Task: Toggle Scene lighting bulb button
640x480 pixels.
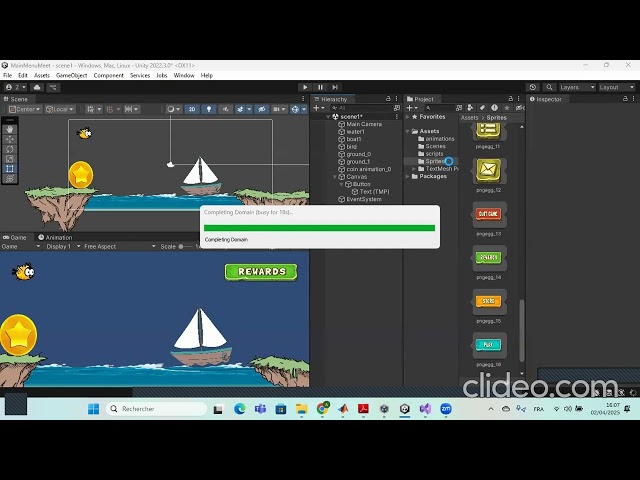Action: [x=209, y=109]
